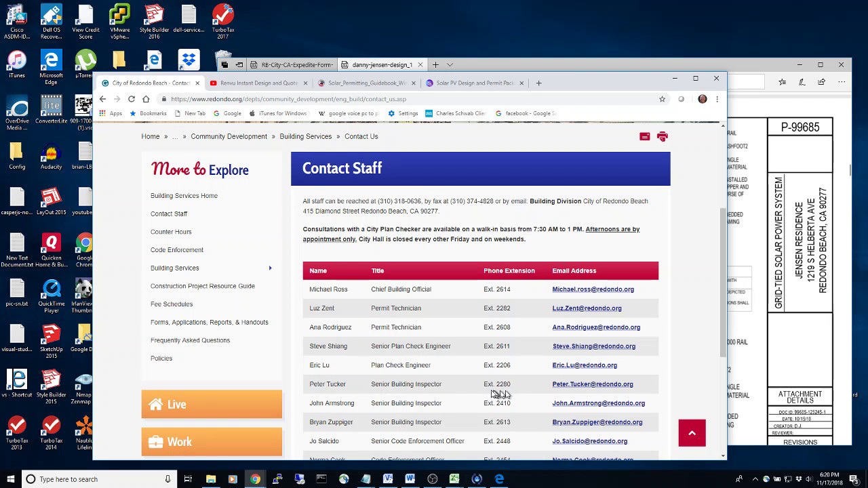Open the Google bookmark
This screenshot has width=868, height=488.
pyautogui.click(x=227, y=113)
